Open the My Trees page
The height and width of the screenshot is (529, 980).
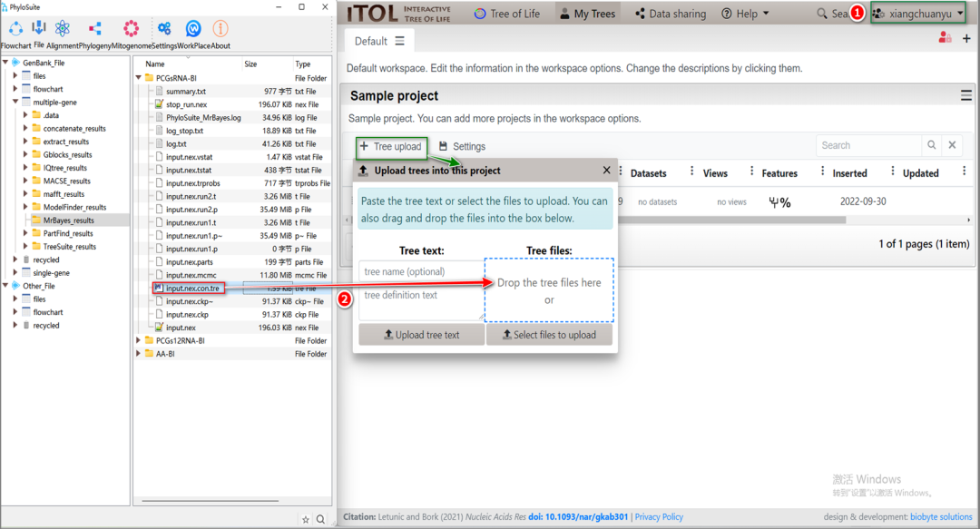587,13
